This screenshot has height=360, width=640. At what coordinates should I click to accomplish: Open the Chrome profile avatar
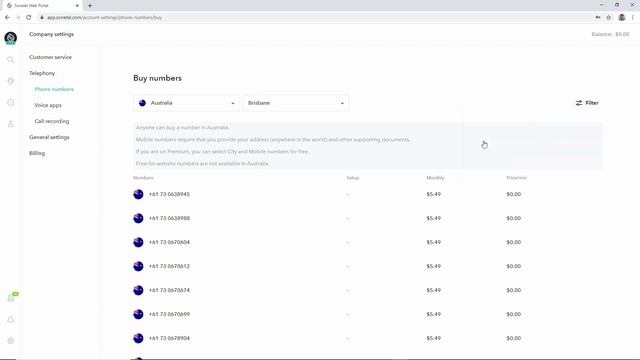[622, 18]
